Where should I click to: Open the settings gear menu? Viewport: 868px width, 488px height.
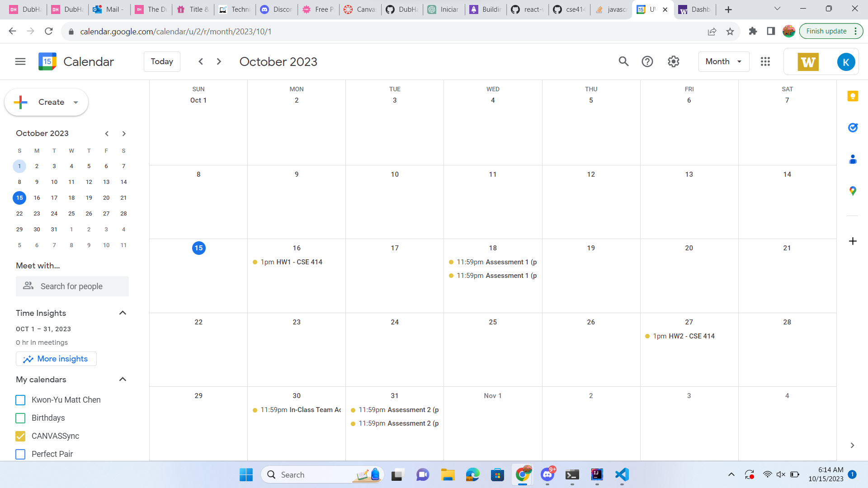(x=673, y=61)
